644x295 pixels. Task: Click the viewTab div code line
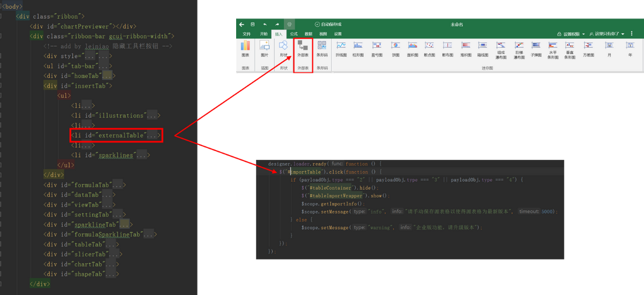click(79, 204)
